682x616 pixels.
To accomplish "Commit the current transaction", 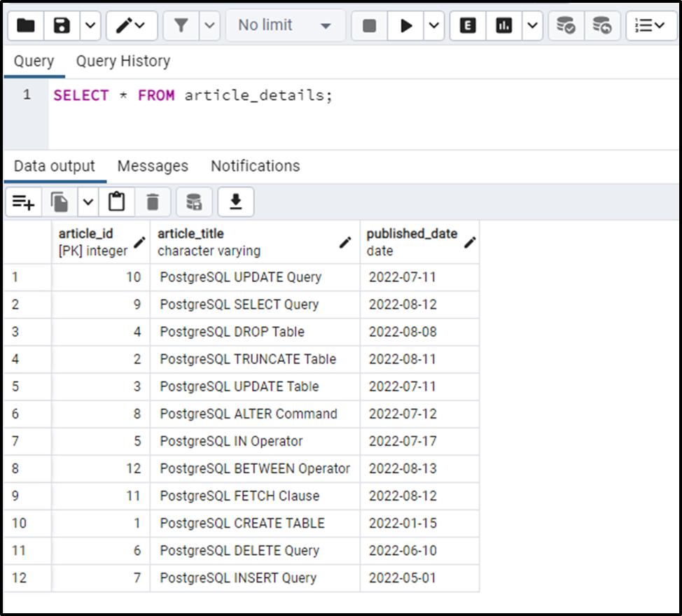I will pyautogui.click(x=565, y=25).
